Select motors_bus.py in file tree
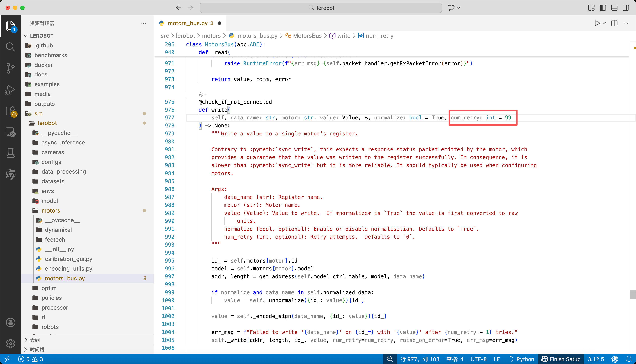This screenshot has height=364, width=636. 88,278
